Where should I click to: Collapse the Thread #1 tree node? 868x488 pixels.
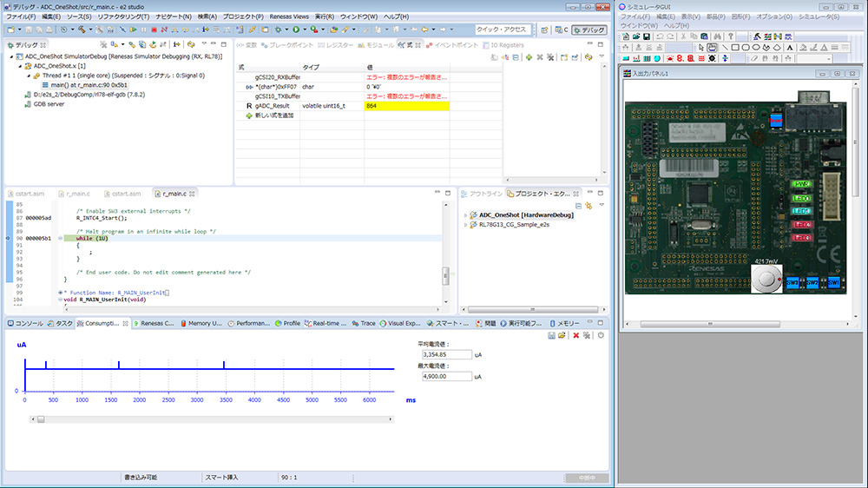30,76
